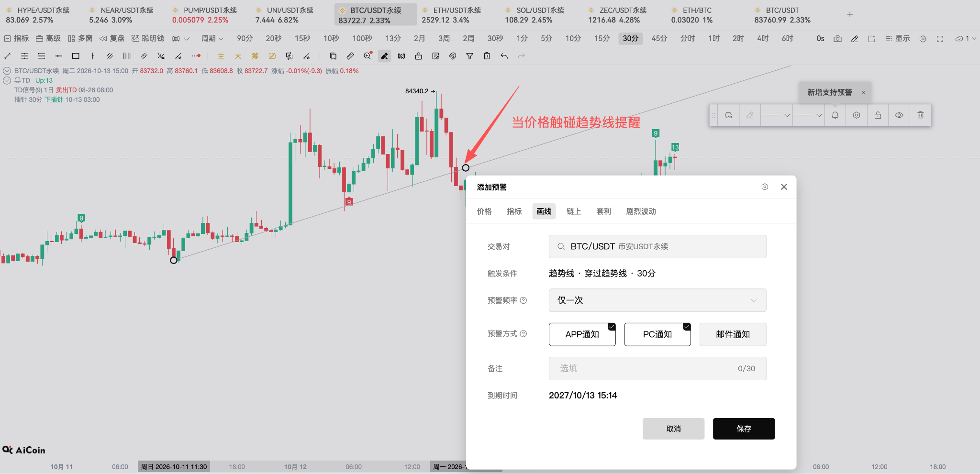Click the bell alert icon on line toolbar
980x474 pixels.
tap(835, 115)
